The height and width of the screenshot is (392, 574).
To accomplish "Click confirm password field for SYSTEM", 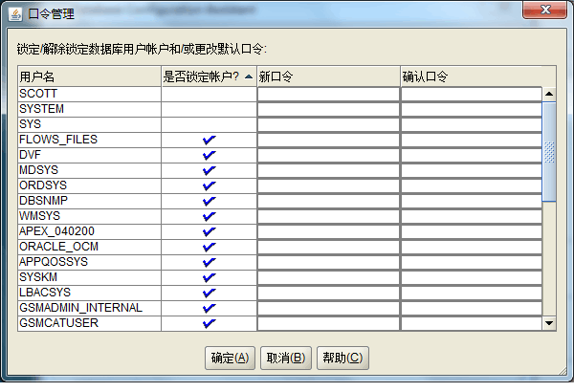I will (472, 109).
